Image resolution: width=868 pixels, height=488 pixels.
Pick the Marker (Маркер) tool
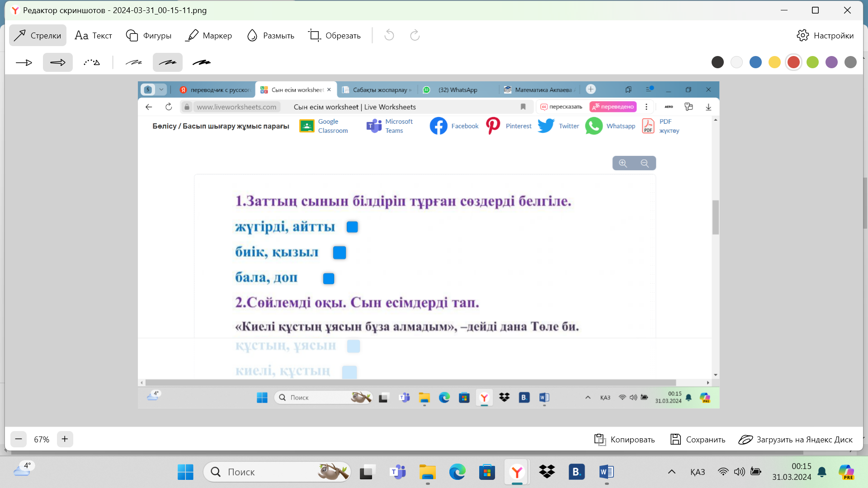click(x=209, y=35)
